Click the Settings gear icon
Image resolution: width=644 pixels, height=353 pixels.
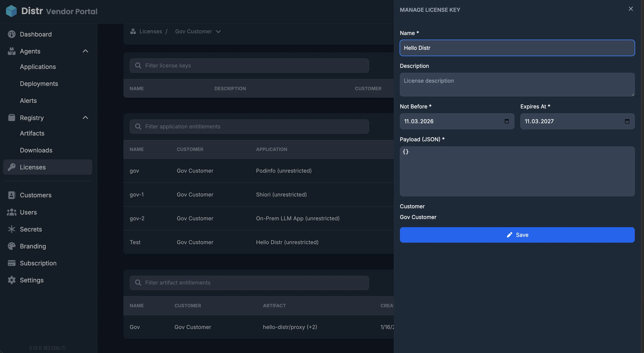pyautogui.click(x=12, y=280)
